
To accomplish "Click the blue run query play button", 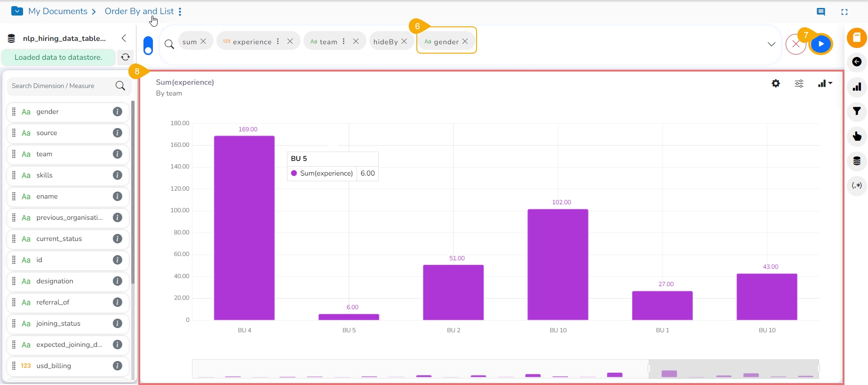I will 821,44.
